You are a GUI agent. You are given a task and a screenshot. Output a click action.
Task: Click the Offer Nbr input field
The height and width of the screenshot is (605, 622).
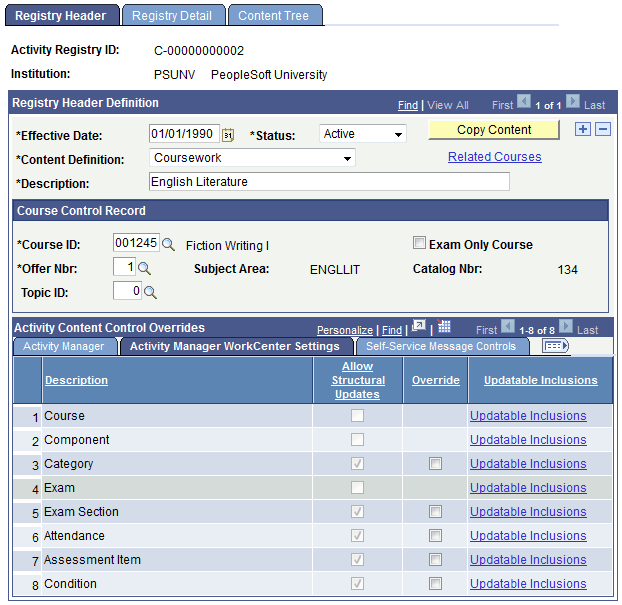[124, 267]
